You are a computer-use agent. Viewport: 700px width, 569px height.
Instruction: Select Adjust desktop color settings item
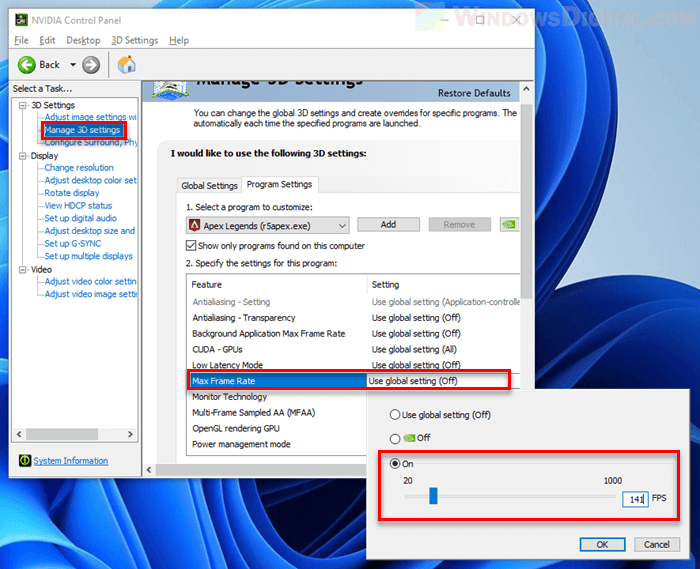91,180
